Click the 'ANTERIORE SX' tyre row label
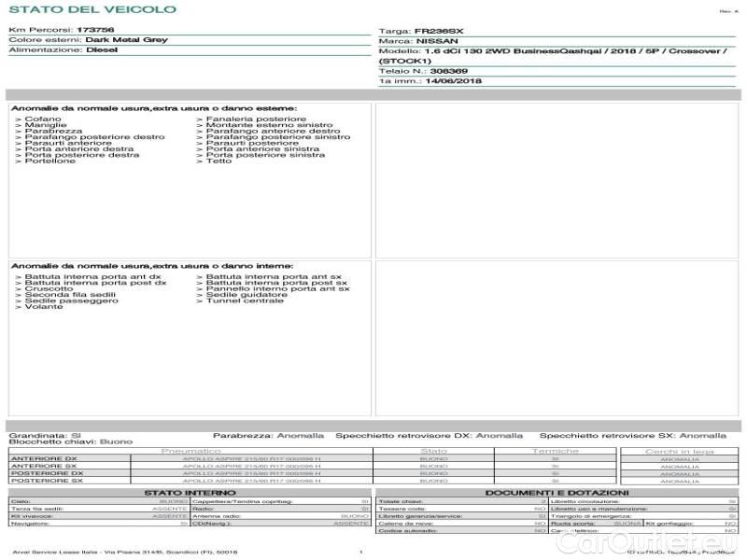The image size is (747, 560). tap(44, 466)
